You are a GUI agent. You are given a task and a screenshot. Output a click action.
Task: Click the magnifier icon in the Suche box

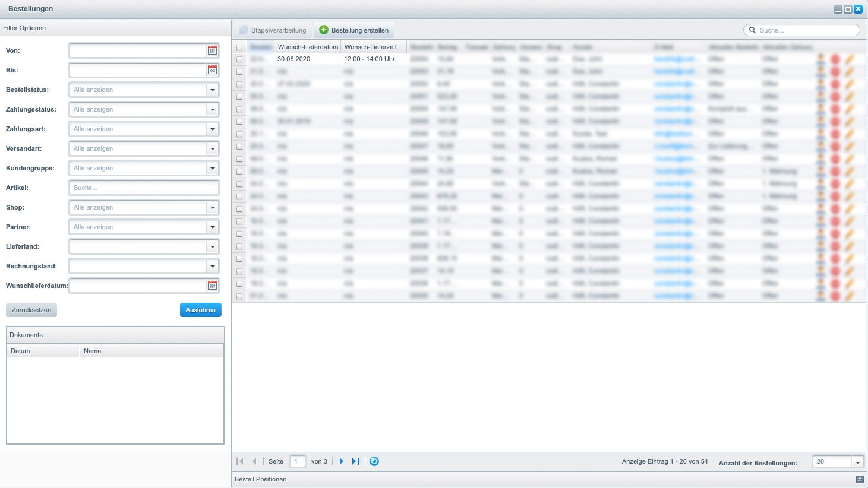tap(753, 30)
